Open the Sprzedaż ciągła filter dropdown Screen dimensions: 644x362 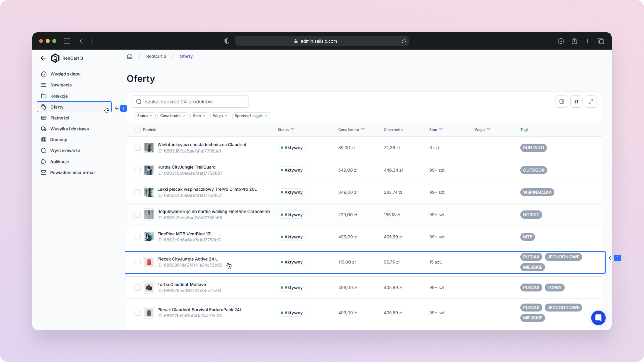(x=251, y=116)
